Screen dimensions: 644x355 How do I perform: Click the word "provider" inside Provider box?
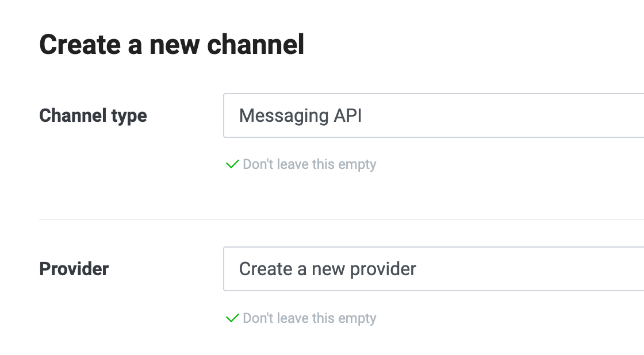pyautogui.click(x=381, y=269)
